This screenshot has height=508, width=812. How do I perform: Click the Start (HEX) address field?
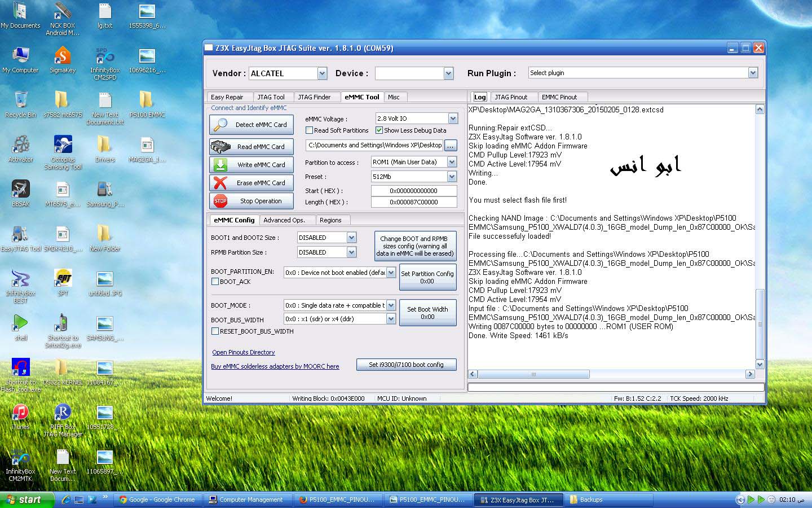pos(414,191)
